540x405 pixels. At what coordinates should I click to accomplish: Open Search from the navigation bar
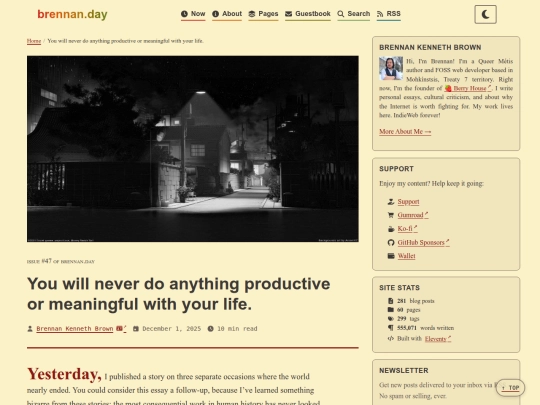(x=354, y=14)
